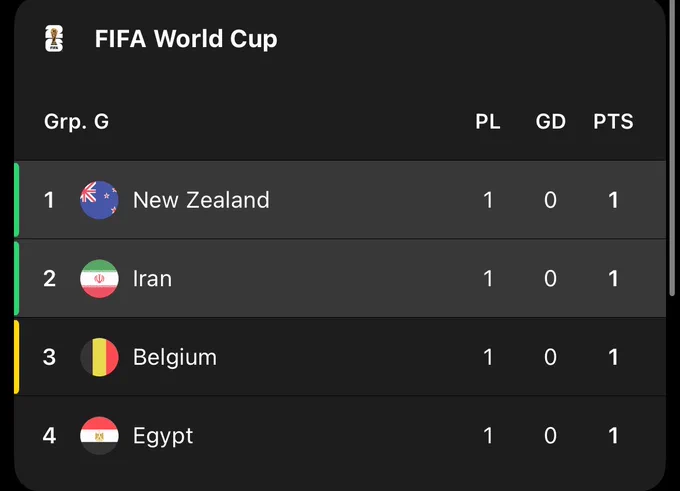Click the GD column header
The height and width of the screenshot is (491, 680).
551,121
